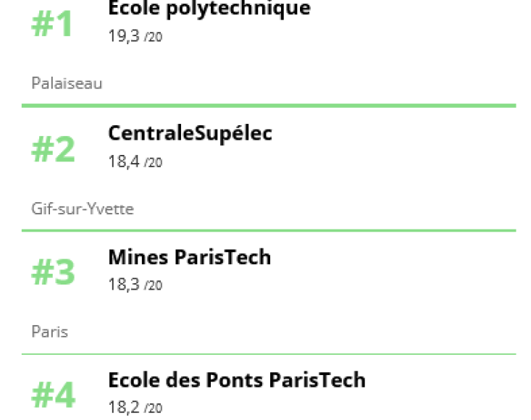The height and width of the screenshot is (420, 531).
Task: Open the CentraleSupélec school link
Action: pos(190,133)
